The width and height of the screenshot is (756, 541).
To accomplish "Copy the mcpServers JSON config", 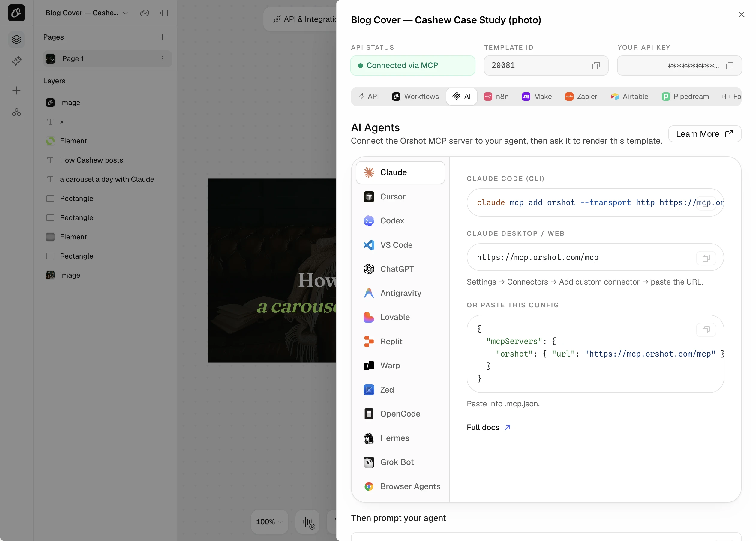I will click(x=706, y=330).
